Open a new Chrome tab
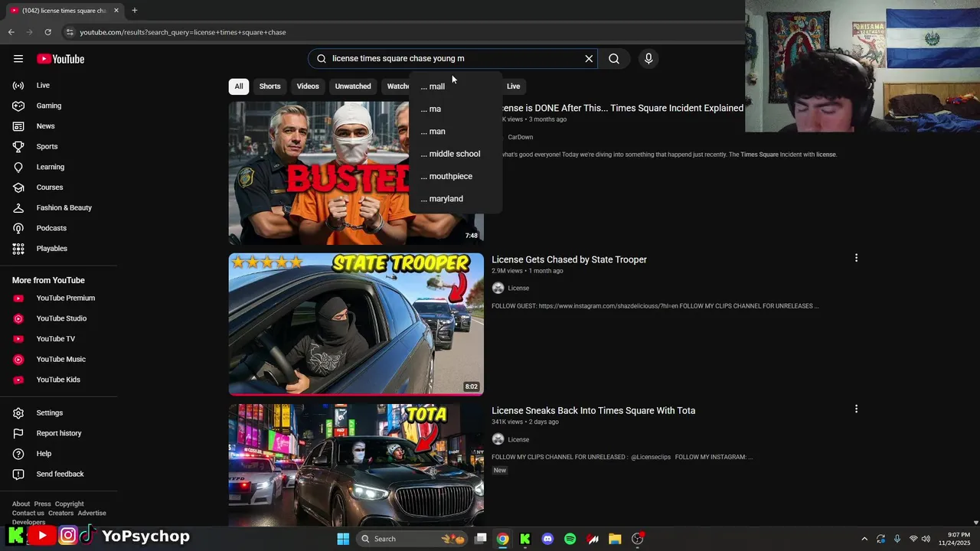The width and height of the screenshot is (980, 551). click(135, 10)
